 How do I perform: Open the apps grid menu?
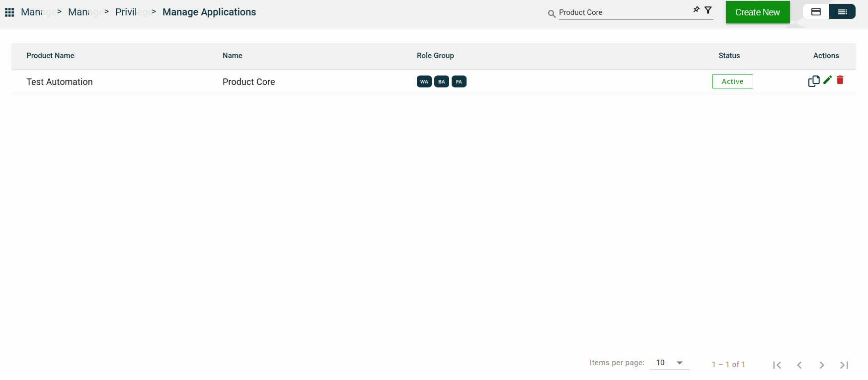9,12
